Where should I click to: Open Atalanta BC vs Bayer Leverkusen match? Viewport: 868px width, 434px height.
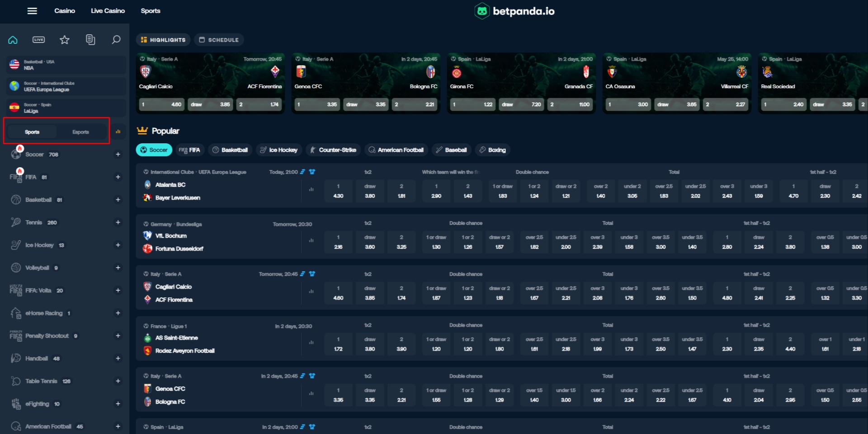tap(178, 191)
